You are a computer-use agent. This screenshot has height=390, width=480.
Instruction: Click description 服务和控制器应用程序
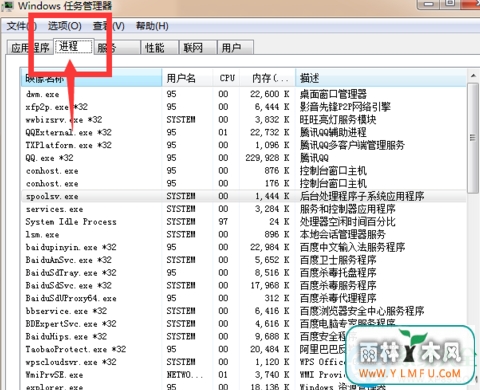click(x=347, y=209)
